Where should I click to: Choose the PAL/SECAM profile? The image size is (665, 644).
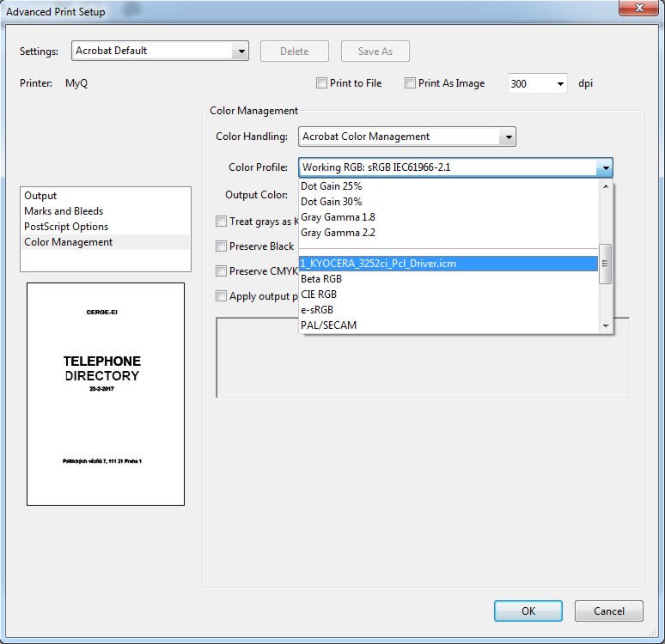tap(328, 325)
